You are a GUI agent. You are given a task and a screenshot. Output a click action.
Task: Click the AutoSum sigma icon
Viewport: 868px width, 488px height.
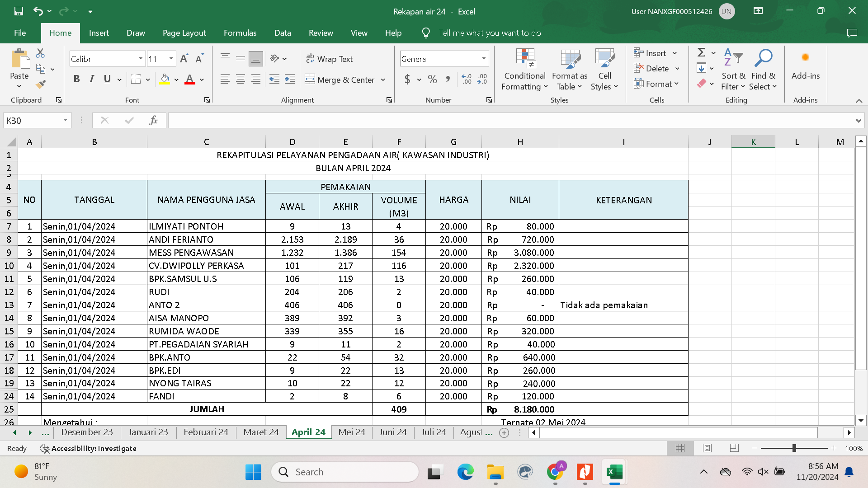coord(702,53)
